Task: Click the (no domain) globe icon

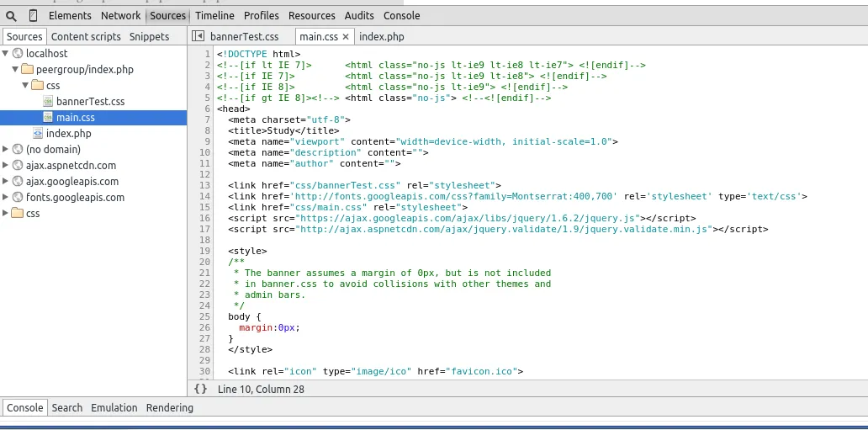Action: (x=18, y=149)
